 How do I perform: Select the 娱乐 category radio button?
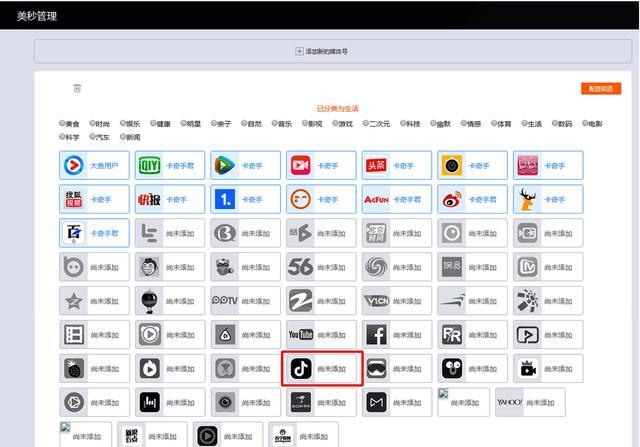[x=122, y=123]
